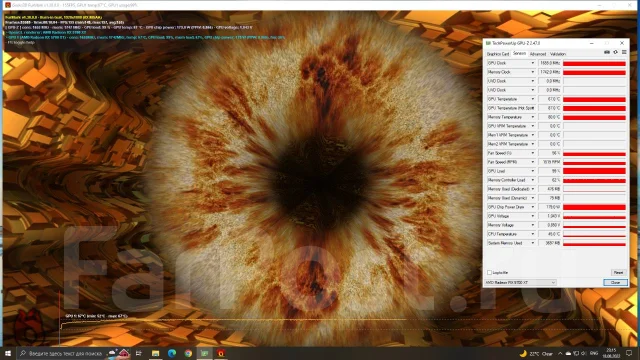Open the Fan Speed (%) dropdown arrow
The image size is (640, 360).
point(532,153)
